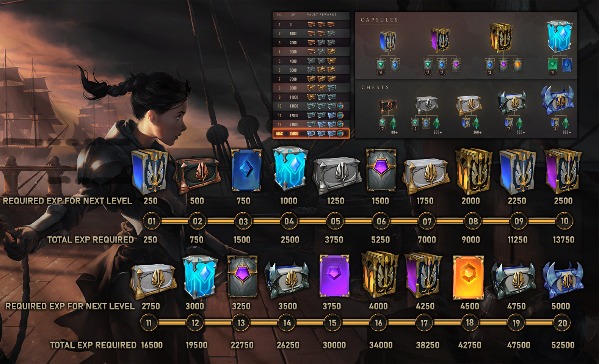The width and height of the screenshot is (599, 364).
Task: Click the gold capsule in Capsules panel
Action: (501, 38)
